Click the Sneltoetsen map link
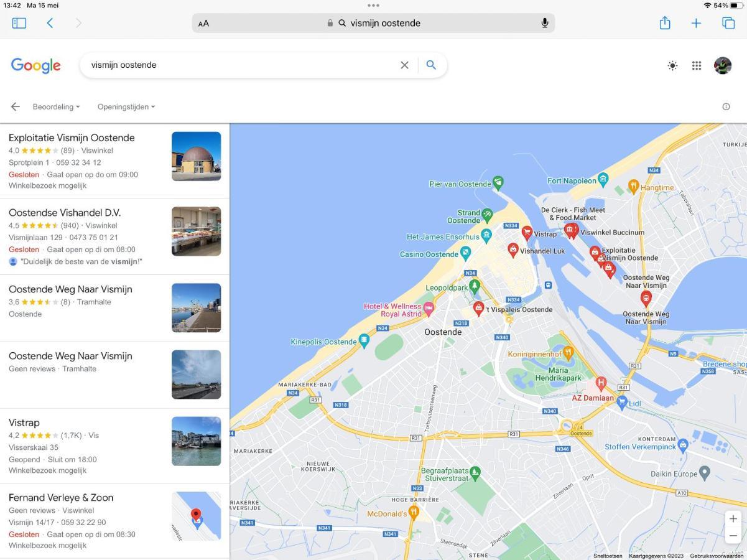This screenshot has height=560, width=747. pyautogui.click(x=608, y=556)
